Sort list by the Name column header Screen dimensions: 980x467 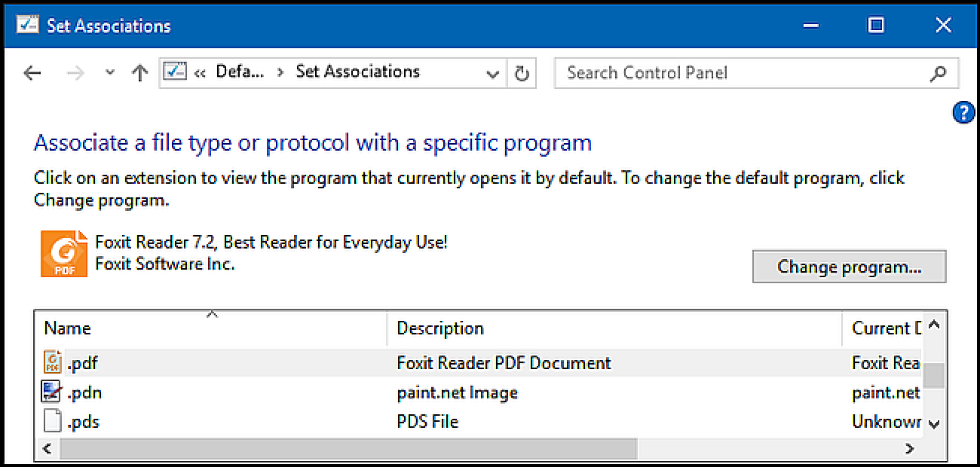coord(68,328)
